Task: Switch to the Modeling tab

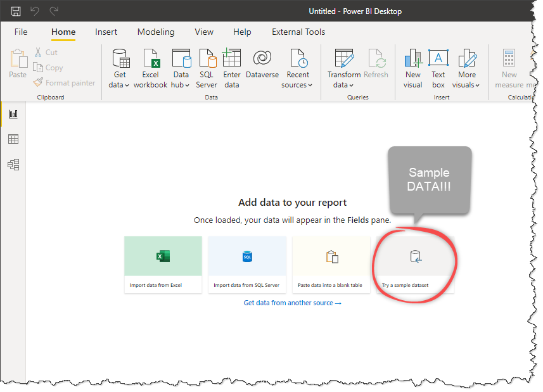Action: (156, 32)
